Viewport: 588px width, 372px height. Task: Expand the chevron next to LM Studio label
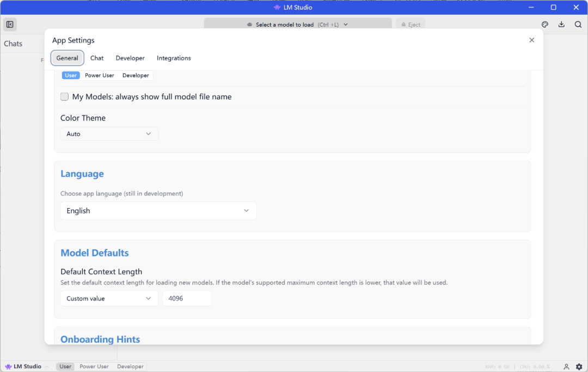click(x=47, y=367)
